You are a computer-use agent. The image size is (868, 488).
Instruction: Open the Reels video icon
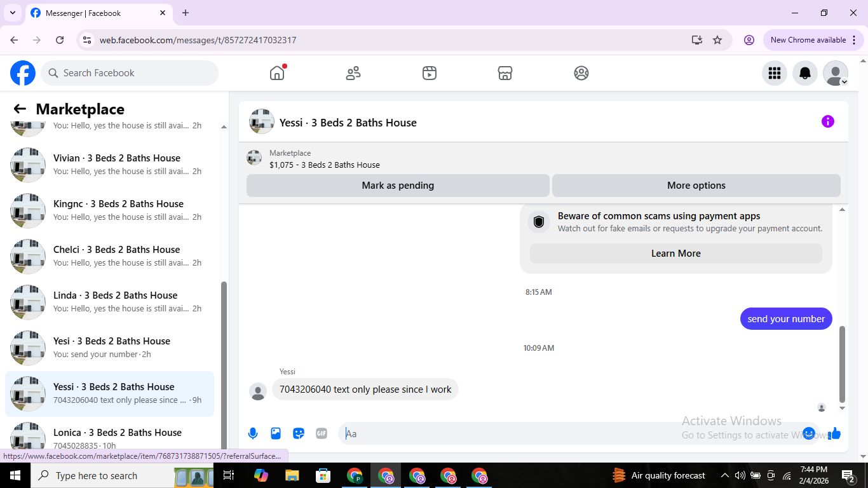[x=430, y=73]
